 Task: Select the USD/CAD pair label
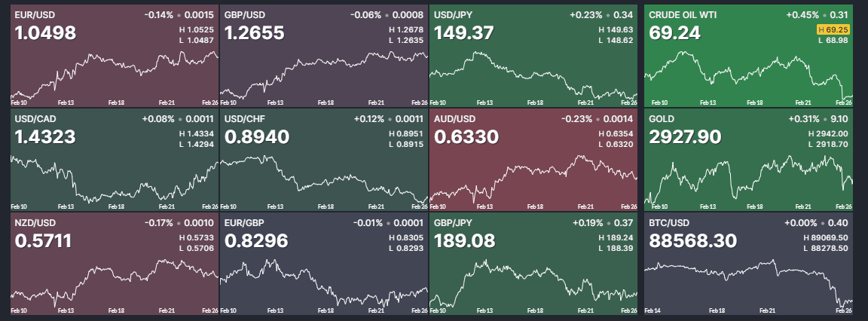click(x=35, y=118)
